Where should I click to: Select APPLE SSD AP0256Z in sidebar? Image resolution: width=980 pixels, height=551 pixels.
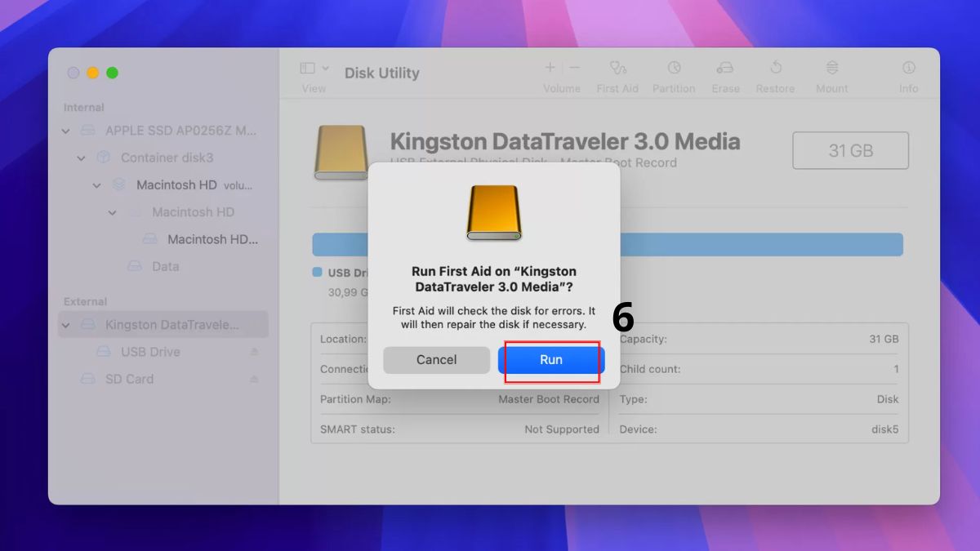click(180, 131)
